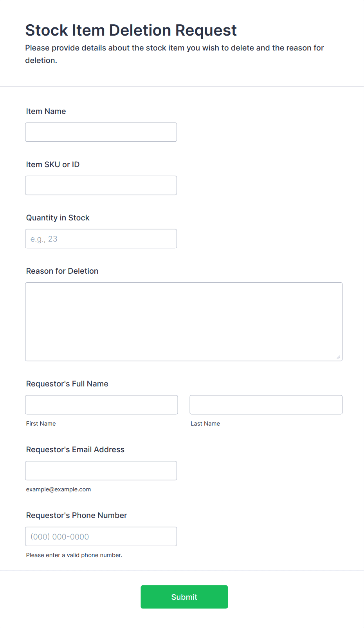
Task: Click the "Last Name" sublabel text
Action: 205,424
